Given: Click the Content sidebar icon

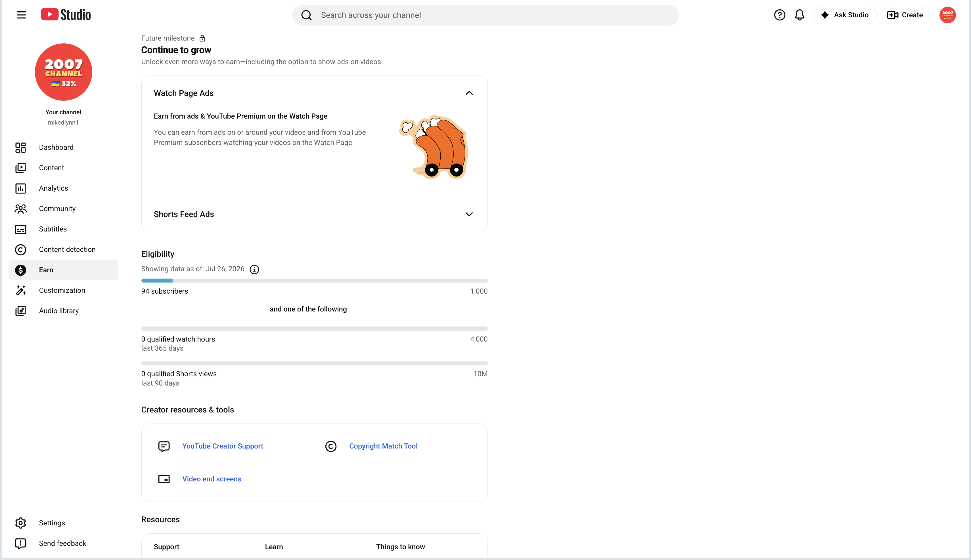Looking at the screenshot, I should click(20, 168).
